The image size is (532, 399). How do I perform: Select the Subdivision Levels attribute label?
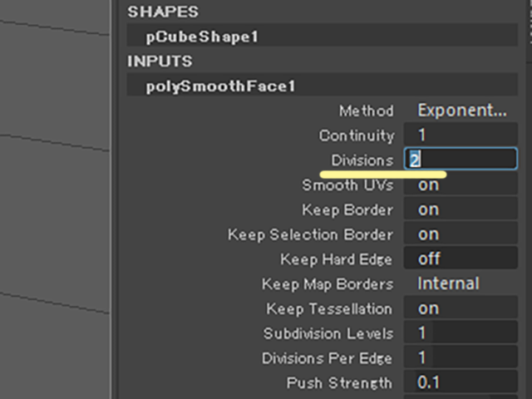(328, 333)
